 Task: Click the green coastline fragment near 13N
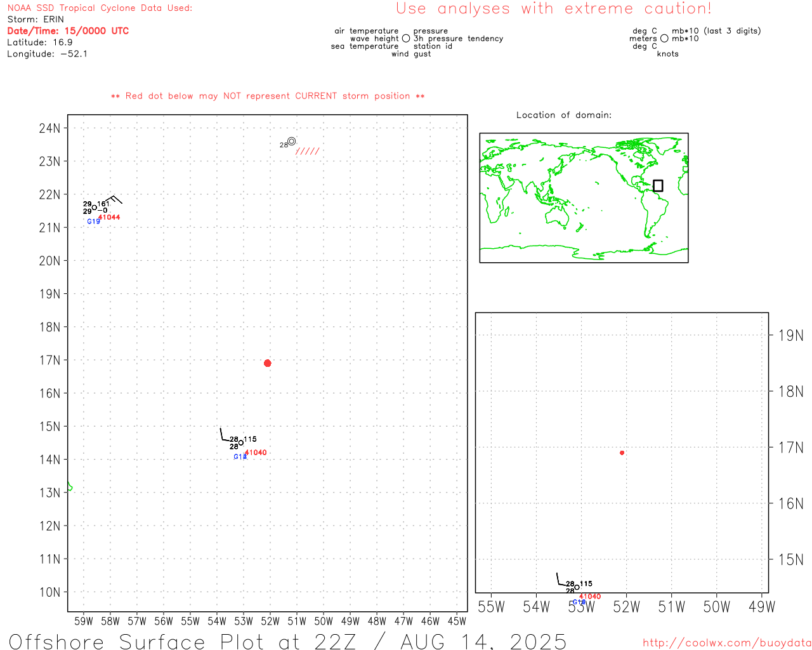(x=70, y=487)
